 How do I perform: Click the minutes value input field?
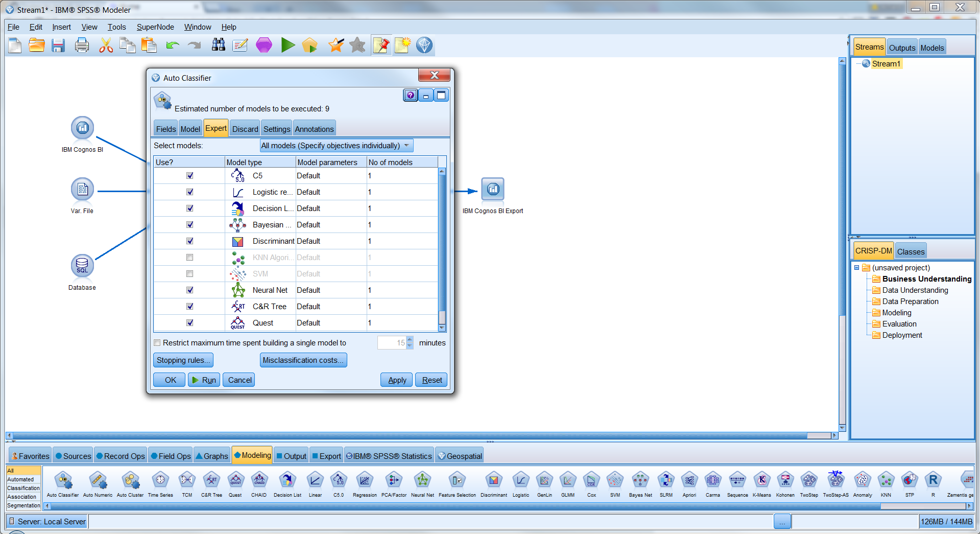click(392, 343)
